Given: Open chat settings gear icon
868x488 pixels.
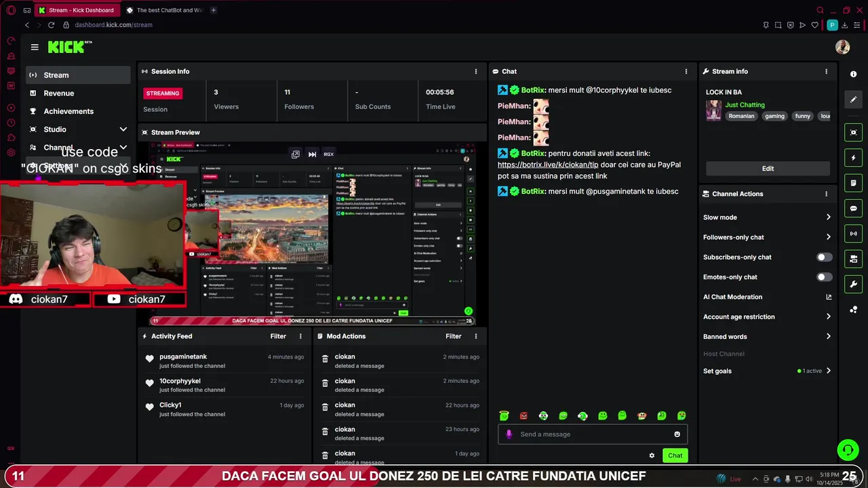Looking at the screenshot, I should click(652, 455).
